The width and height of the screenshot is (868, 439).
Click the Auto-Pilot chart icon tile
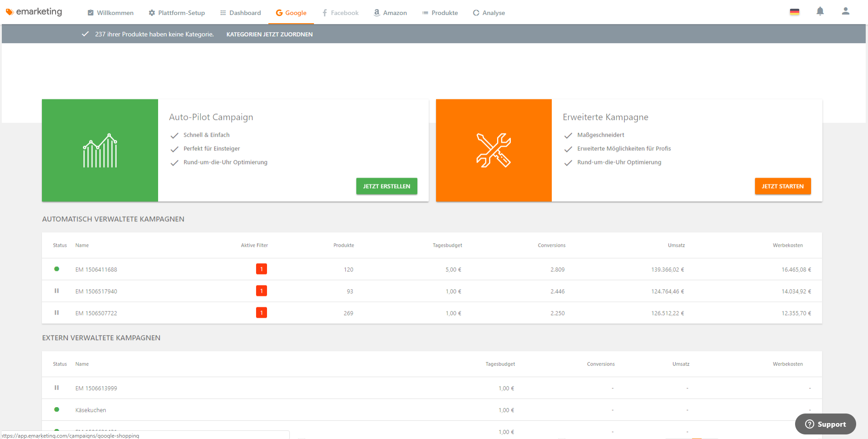tap(100, 150)
